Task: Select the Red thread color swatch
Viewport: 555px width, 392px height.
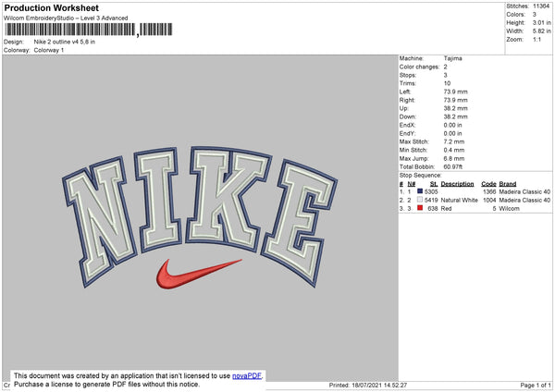Action: pos(420,208)
